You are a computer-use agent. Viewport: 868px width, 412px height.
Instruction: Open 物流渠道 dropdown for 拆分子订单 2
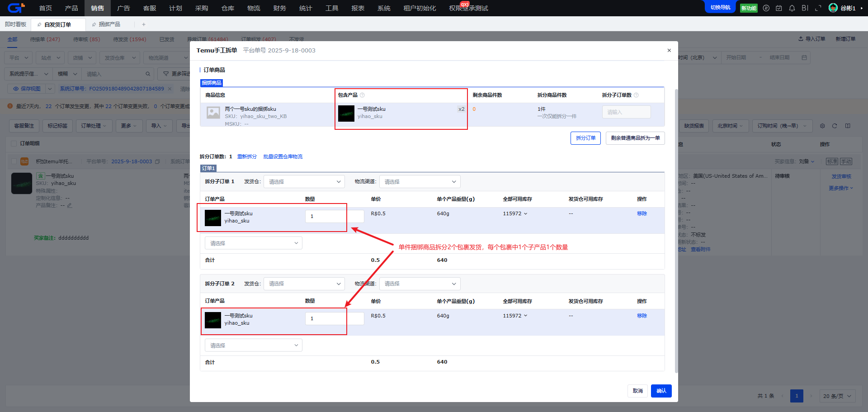(x=420, y=284)
